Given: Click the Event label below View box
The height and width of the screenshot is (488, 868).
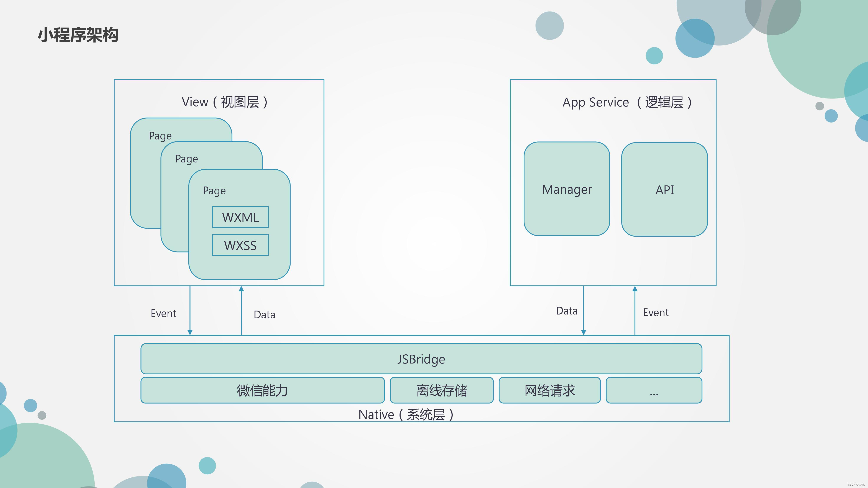Looking at the screenshot, I should point(163,314).
